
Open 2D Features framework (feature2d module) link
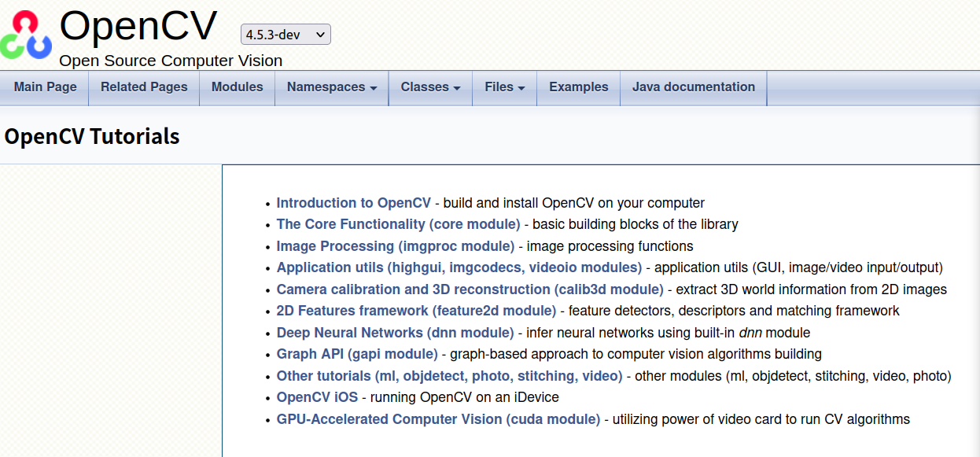(416, 311)
